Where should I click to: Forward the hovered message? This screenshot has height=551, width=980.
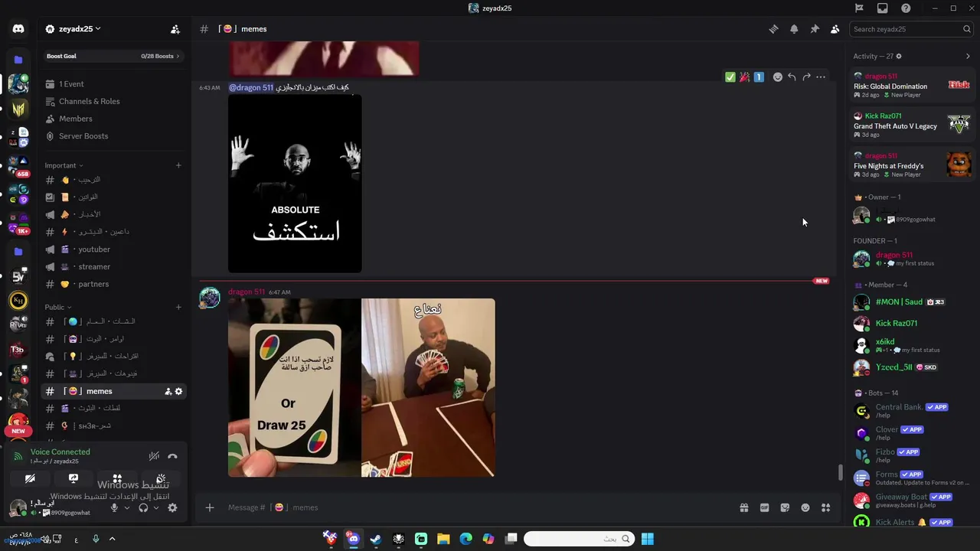(x=806, y=77)
